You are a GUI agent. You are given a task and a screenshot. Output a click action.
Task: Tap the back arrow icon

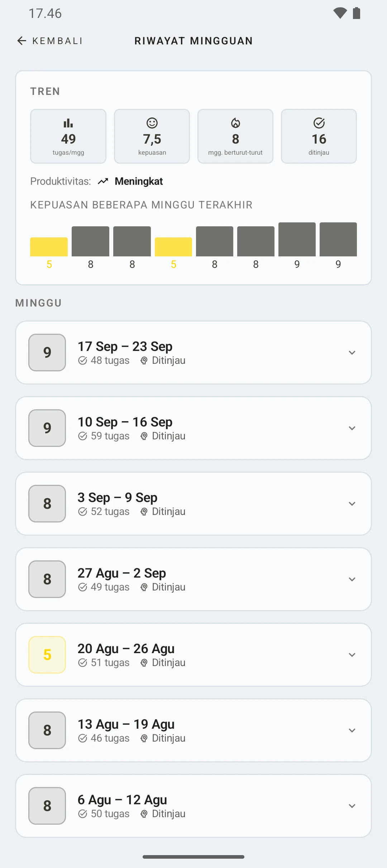(x=22, y=41)
